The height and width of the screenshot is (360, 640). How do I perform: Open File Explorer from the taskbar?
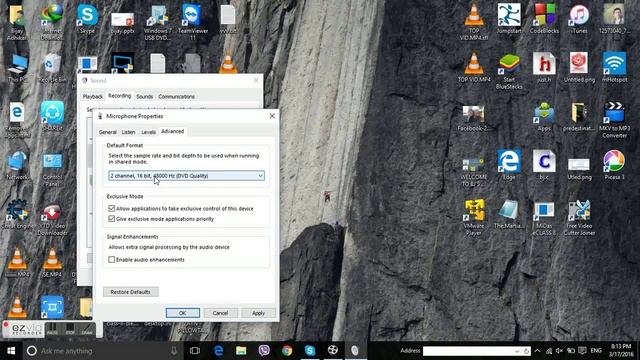[241, 350]
